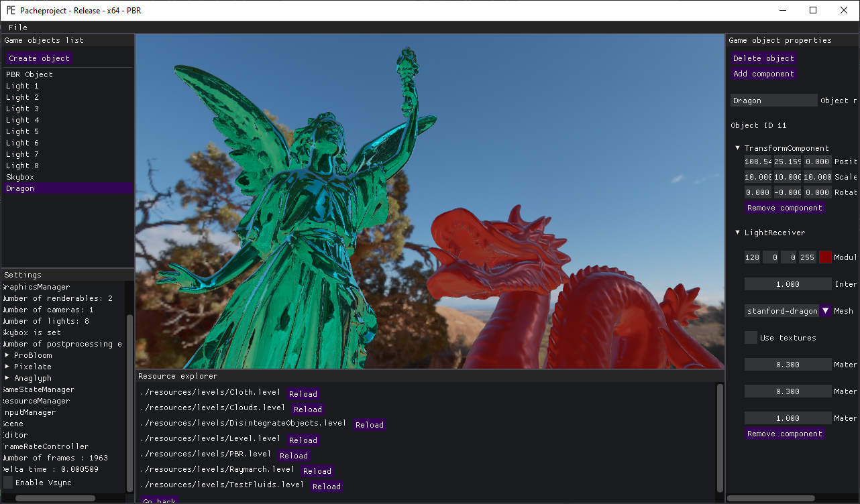Select Light 4 in objects list
860x504 pixels.
pyautogui.click(x=23, y=120)
